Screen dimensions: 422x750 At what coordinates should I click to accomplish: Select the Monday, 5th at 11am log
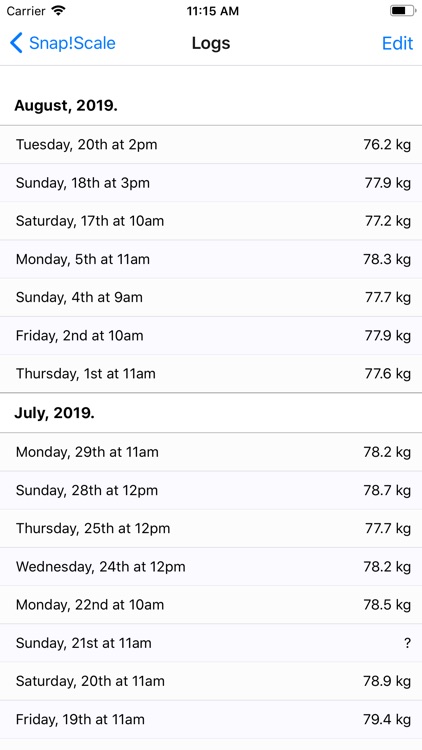click(211, 259)
